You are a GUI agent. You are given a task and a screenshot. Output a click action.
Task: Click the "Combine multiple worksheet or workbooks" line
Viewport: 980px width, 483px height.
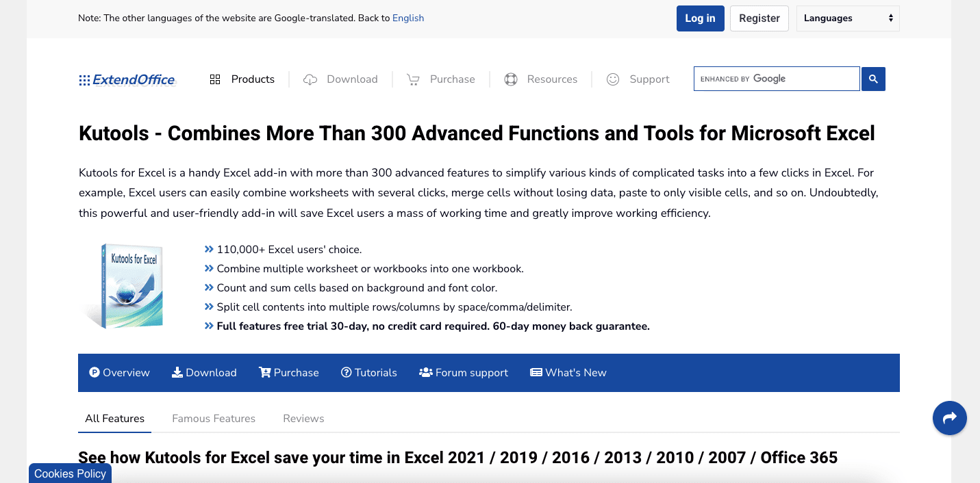pyautogui.click(x=370, y=269)
